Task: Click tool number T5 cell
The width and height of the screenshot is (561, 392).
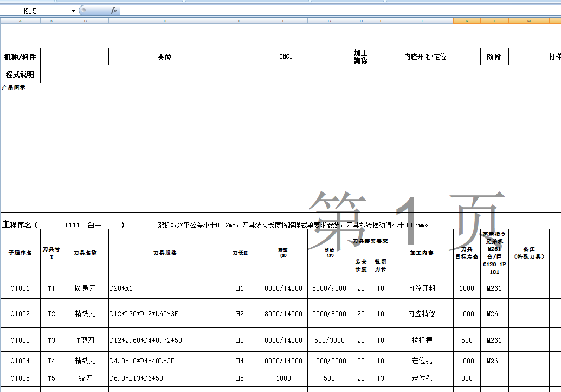Action: click(51, 378)
